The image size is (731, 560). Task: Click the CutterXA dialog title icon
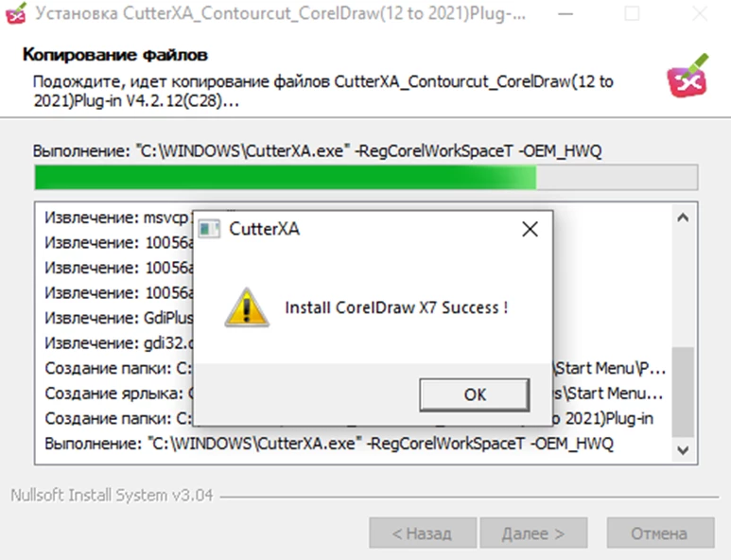[x=209, y=229]
